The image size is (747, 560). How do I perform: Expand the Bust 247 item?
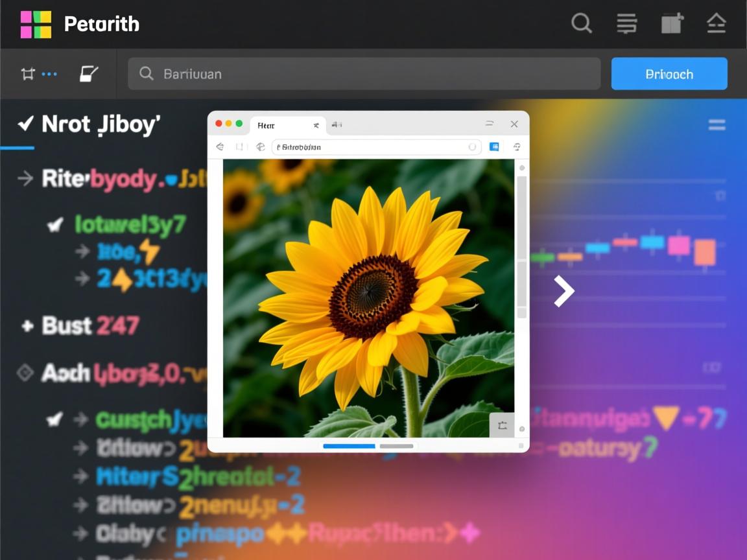(x=27, y=325)
